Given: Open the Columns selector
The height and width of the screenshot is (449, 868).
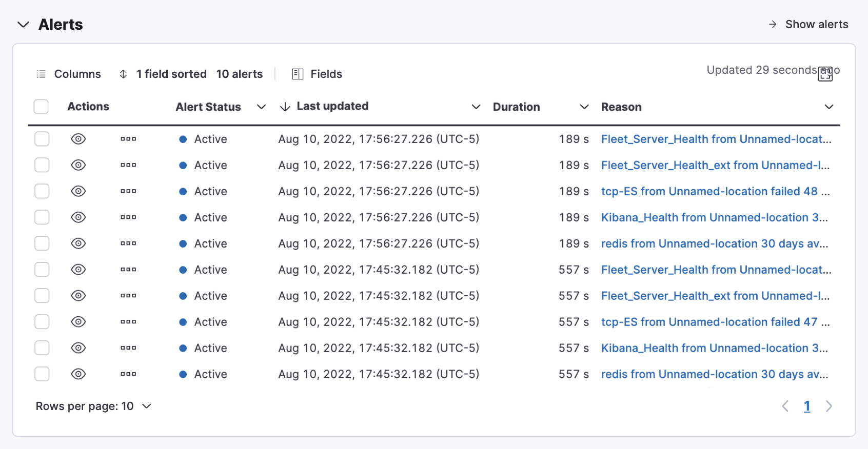Looking at the screenshot, I should [69, 74].
